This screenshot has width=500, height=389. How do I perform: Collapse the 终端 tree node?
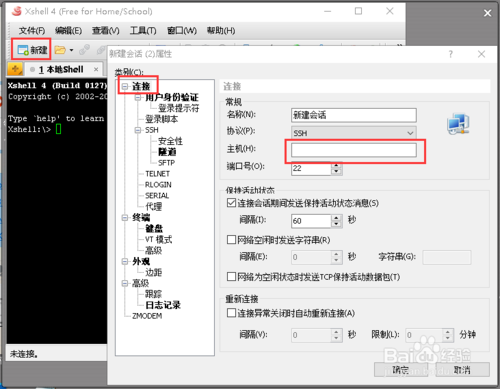[x=125, y=218]
